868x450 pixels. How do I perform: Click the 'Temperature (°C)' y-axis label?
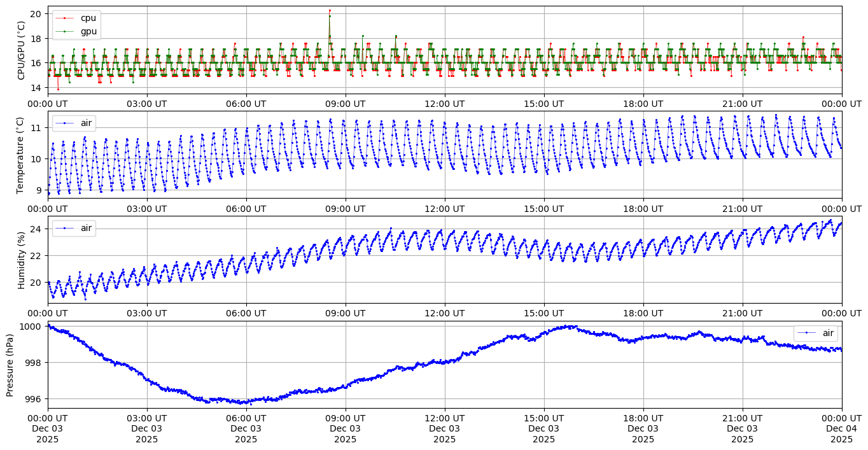22,155
